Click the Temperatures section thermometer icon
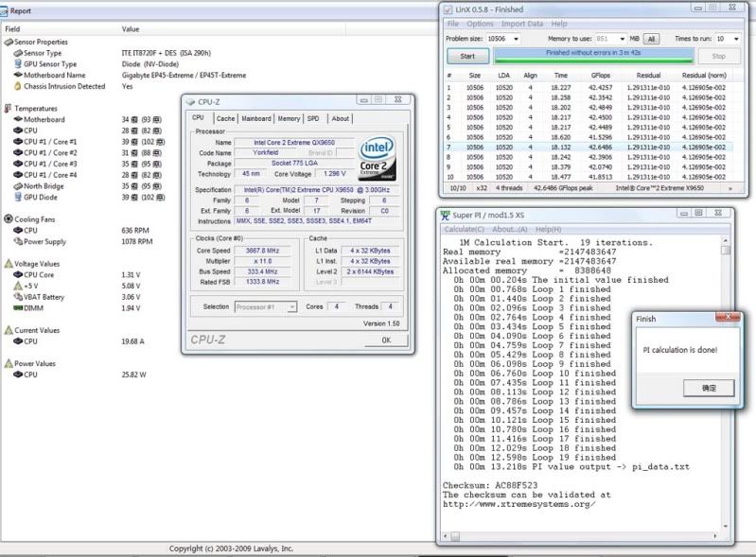 click(9, 109)
